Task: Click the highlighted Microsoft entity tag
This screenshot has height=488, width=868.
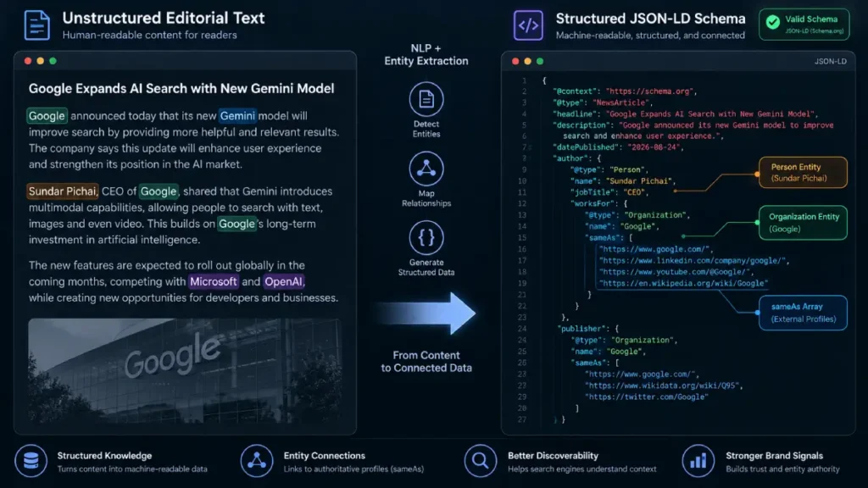Action: coord(213,281)
